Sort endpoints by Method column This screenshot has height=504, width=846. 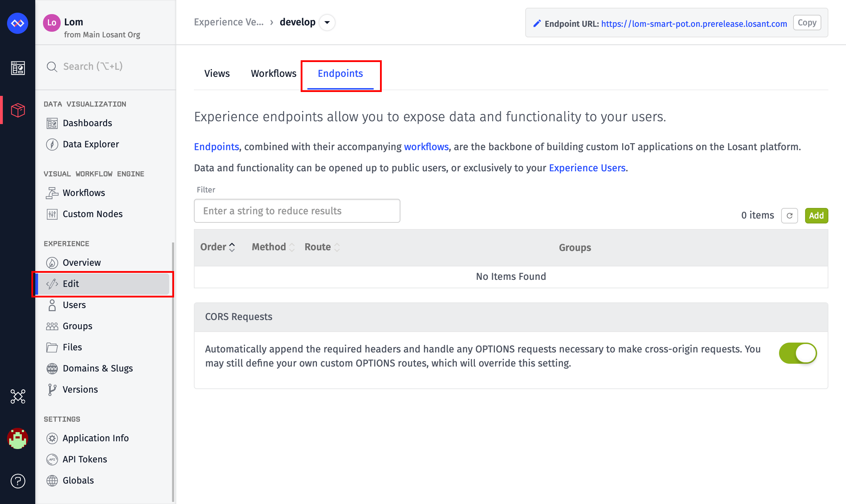273,247
